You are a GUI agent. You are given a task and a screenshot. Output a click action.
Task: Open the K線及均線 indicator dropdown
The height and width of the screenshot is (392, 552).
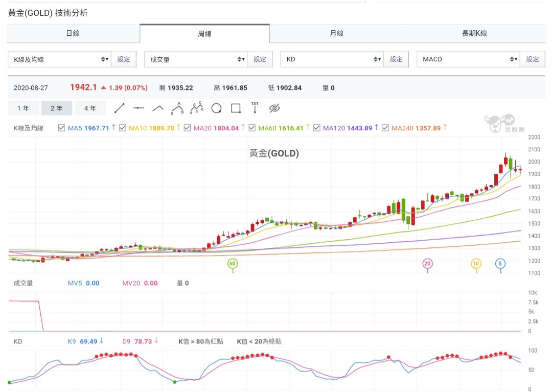(59, 59)
